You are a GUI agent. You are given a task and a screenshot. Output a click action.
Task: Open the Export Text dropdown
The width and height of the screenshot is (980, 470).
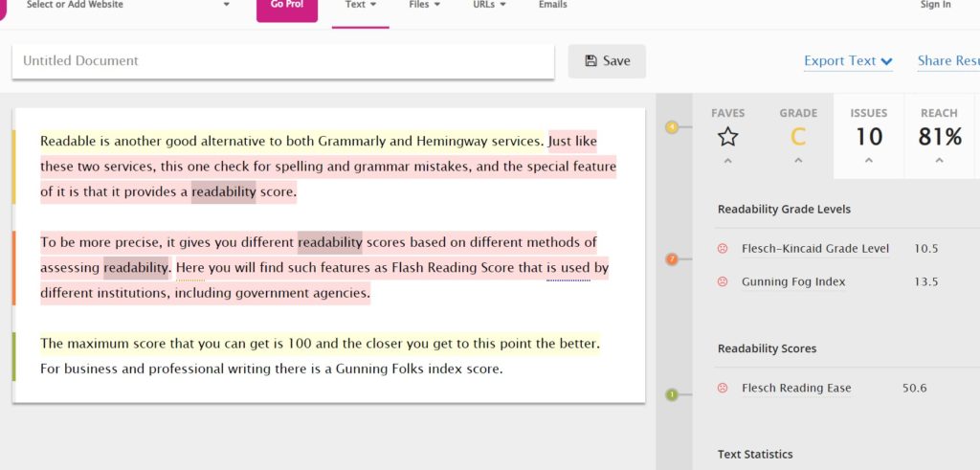(848, 61)
